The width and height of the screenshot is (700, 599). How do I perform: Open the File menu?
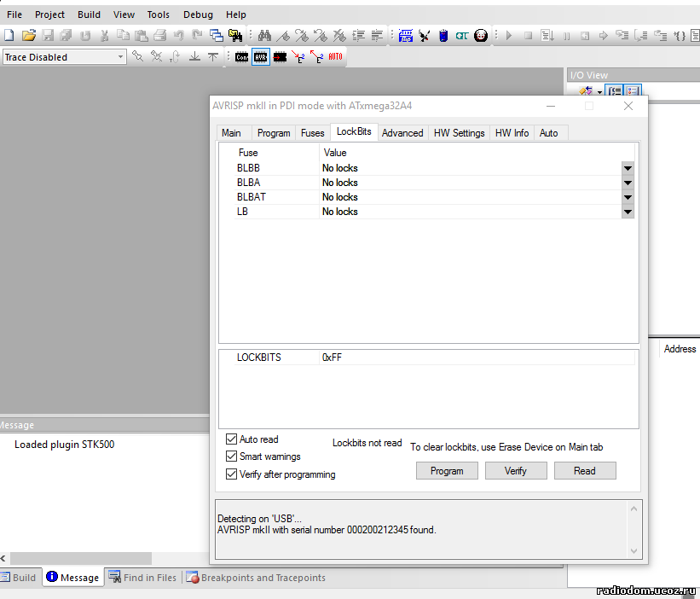(14, 15)
